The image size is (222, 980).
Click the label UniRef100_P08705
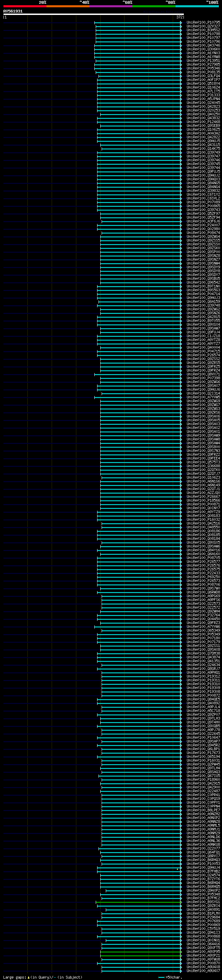pos(203,558)
